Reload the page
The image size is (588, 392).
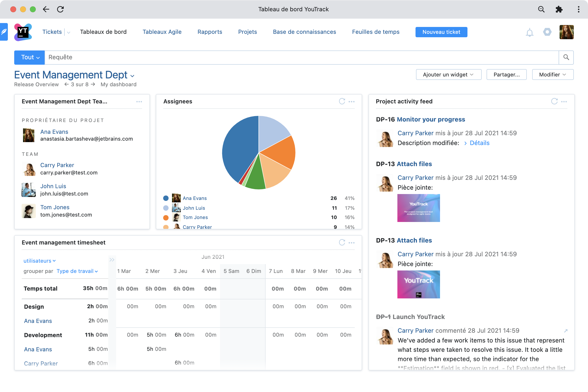pos(61,9)
